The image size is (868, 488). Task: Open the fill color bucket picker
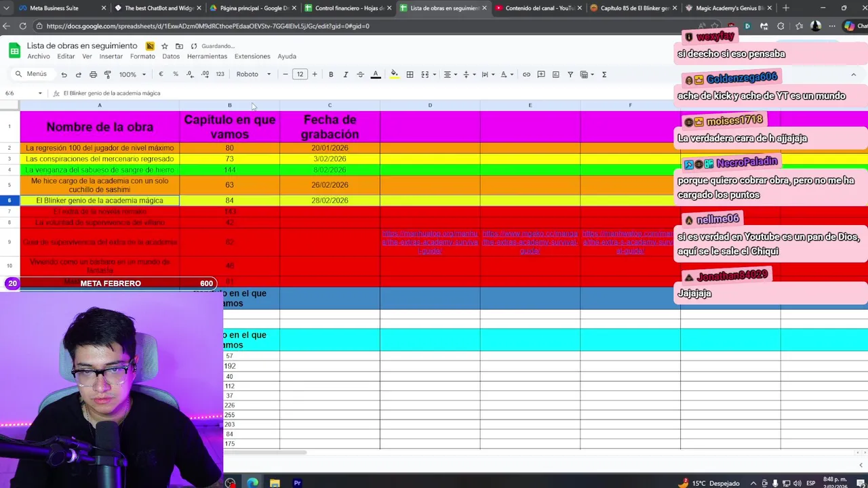click(394, 75)
